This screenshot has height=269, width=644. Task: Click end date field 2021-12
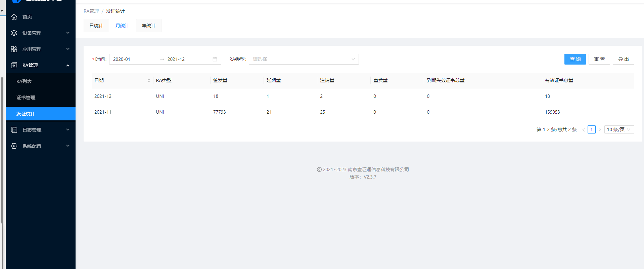coord(188,59)
